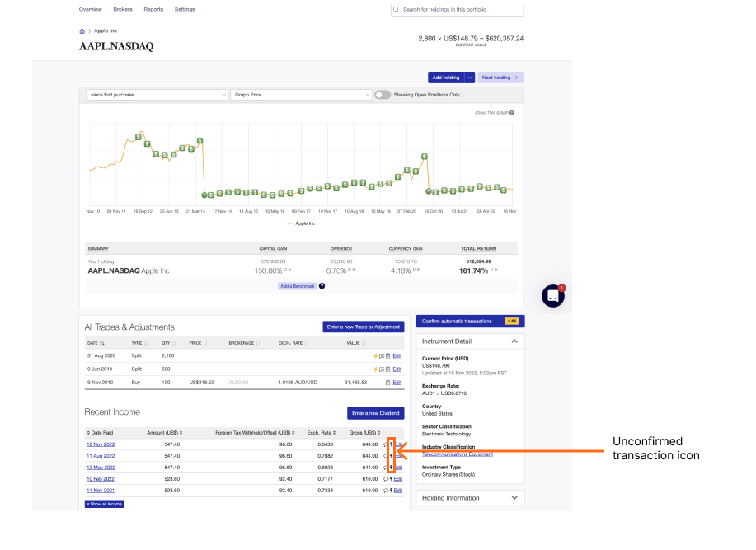Edit the 31 Aug 2020 split trade
Viewport: 756px width, 550px height.
point(397,356)
